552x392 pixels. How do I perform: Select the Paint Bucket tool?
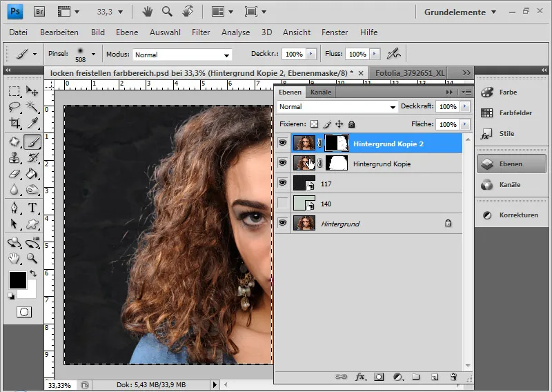32,174
